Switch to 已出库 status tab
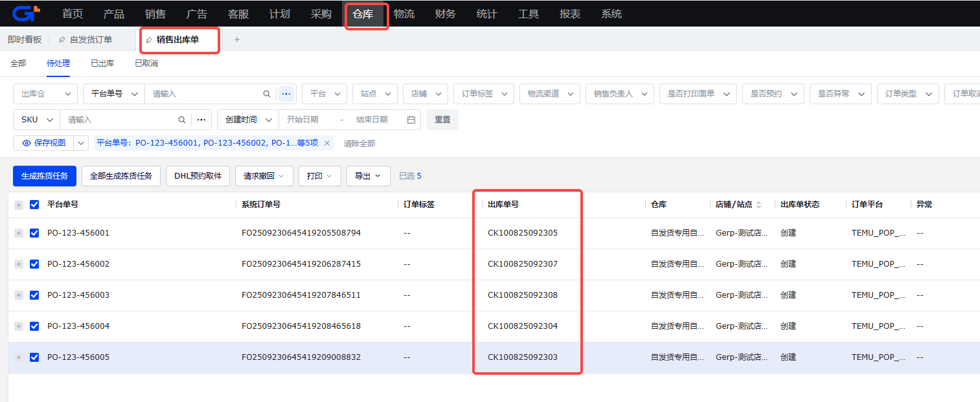 tap(102, 63)
